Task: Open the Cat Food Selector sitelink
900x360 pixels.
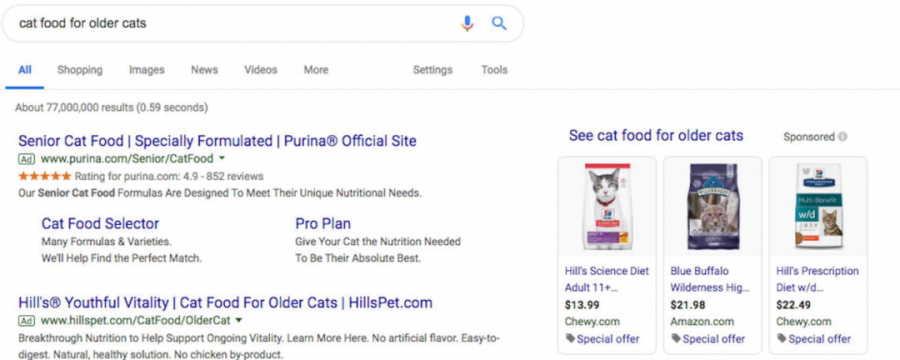Action: coord(100,224)
